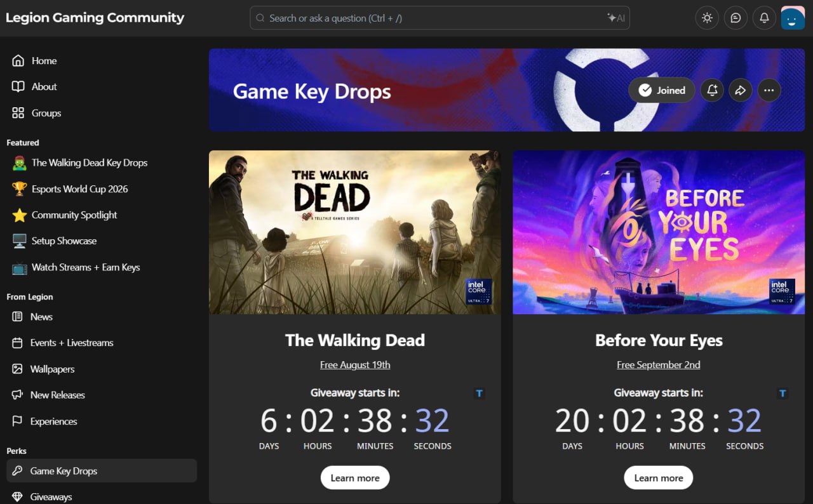The image size is (813, 504).
Task: Focus the search or ask a question field
Action: click(x=439, y=18)
